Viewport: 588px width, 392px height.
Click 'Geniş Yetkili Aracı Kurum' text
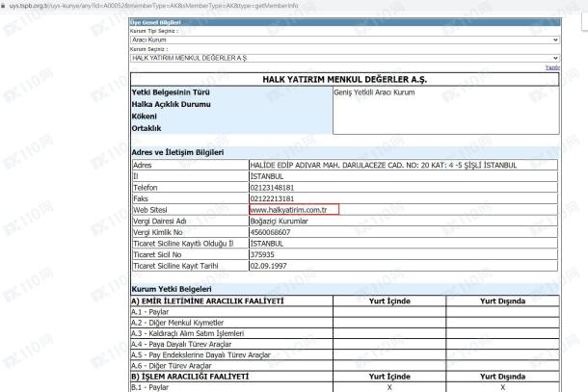(x=374, y=92)
